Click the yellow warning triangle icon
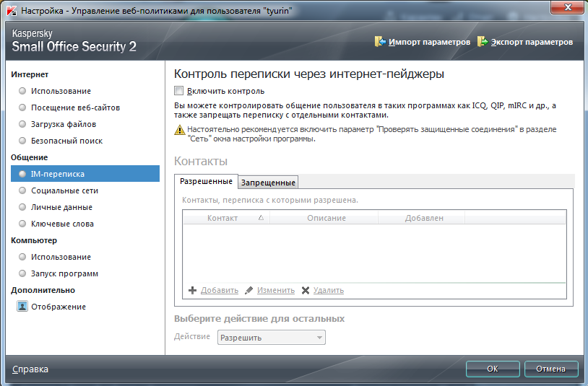Viewport: 588px width, 386px height. click(180, 130)
